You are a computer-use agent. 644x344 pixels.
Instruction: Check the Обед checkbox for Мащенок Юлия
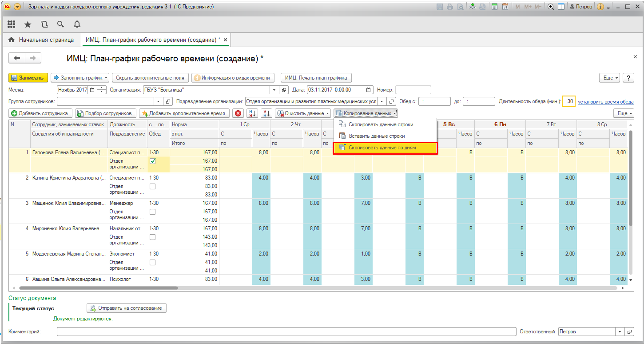(153, 212)
